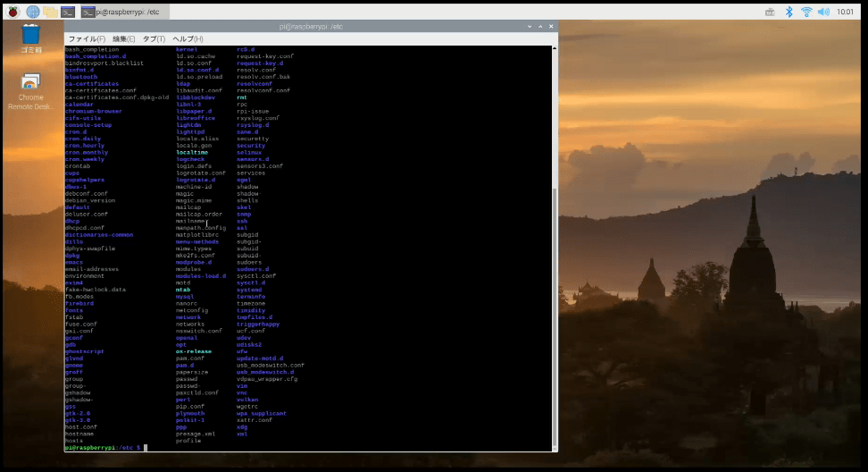Open Chrome Remote Desktop shortcut
This screenshot has height=472, width=868.
click(30, 91)
